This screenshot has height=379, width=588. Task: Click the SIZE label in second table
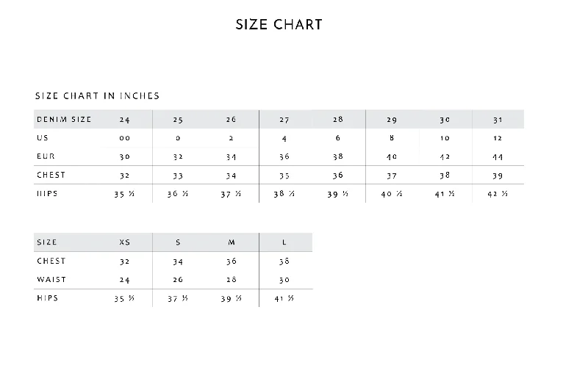46,242
